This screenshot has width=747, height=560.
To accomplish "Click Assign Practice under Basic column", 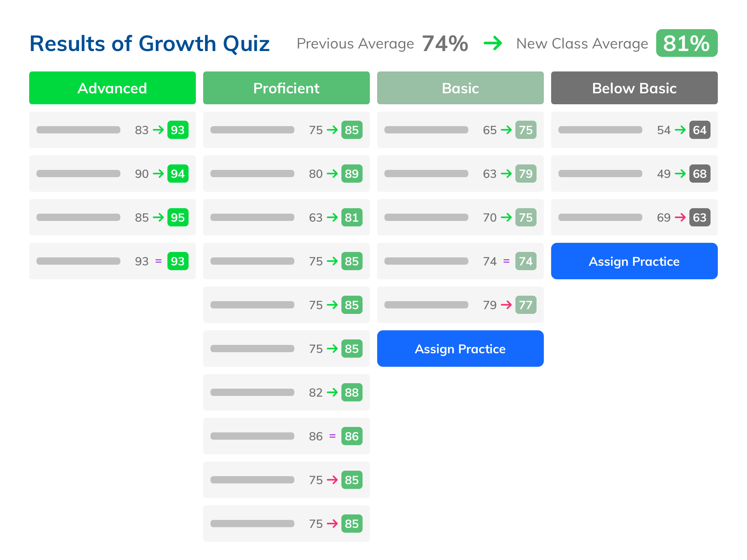I will (x=460, y=348).
